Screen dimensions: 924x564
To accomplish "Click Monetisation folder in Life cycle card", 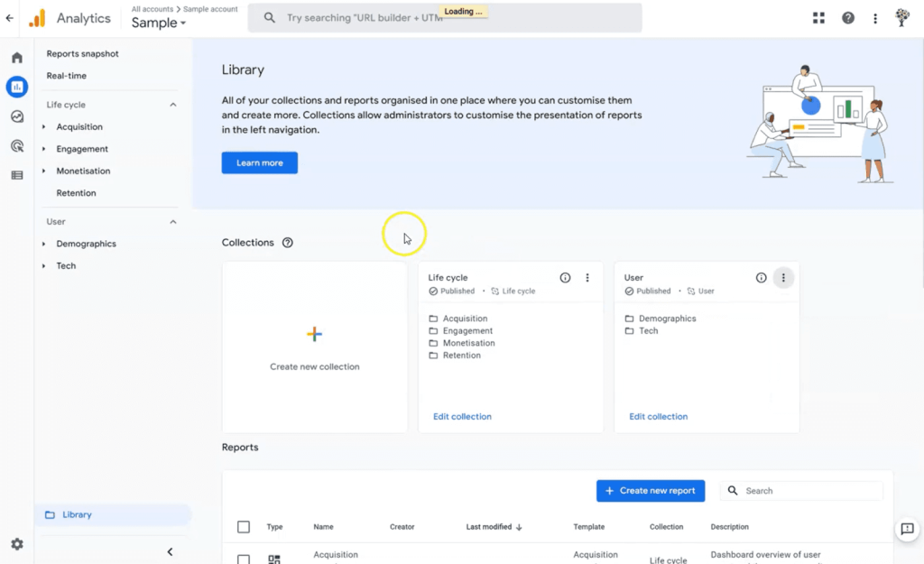I will (462, 343).
